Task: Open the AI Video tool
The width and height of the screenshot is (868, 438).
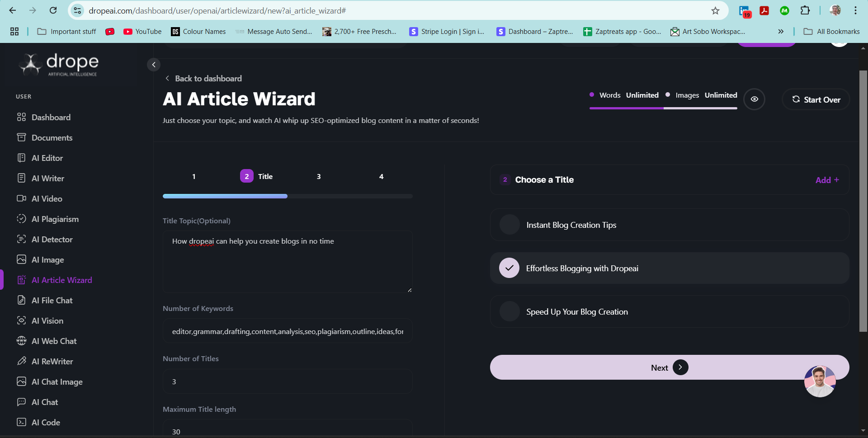Action: (x=47, y=198)
